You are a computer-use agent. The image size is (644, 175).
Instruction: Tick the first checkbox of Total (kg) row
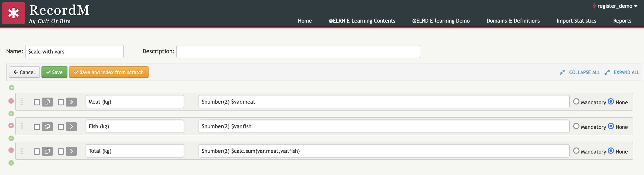37,151
